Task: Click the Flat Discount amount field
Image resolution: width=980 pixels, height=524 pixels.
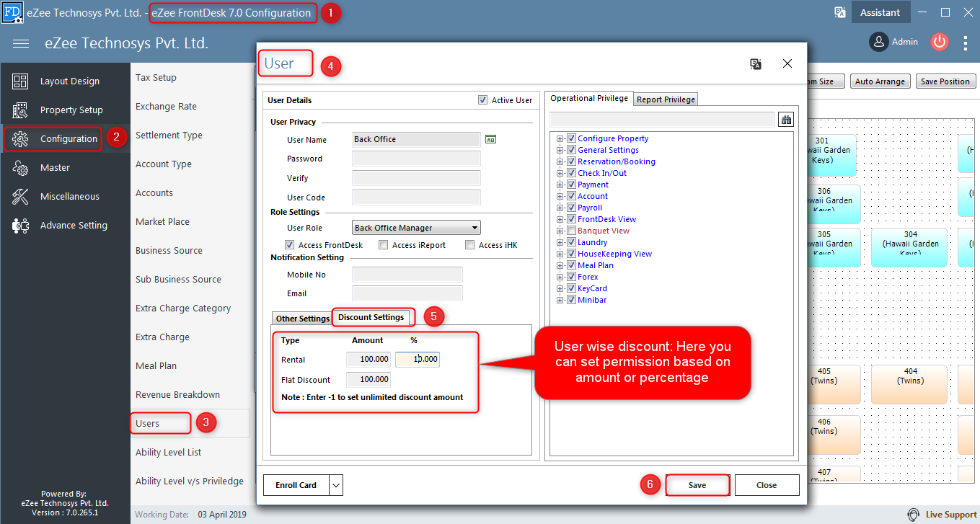Action: pos(369,379)
